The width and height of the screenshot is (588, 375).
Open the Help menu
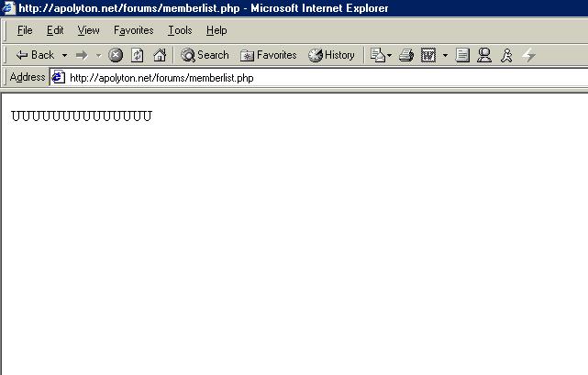click(216, 30)
